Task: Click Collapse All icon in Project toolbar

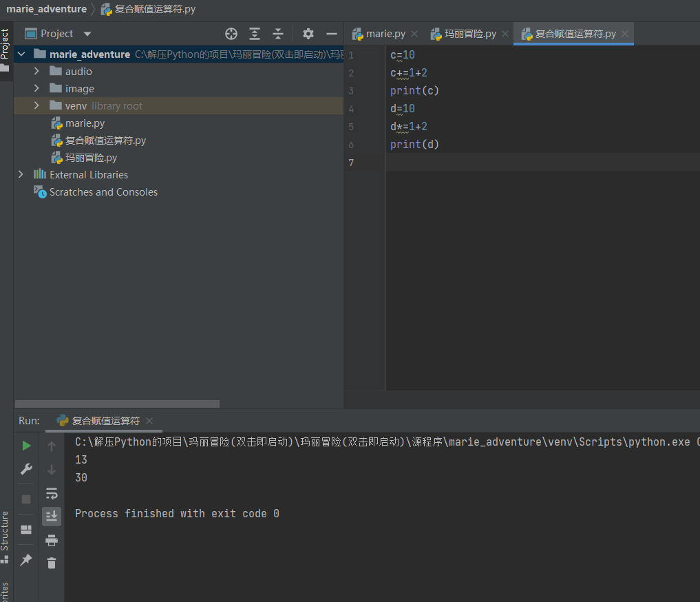Action: 278,34
